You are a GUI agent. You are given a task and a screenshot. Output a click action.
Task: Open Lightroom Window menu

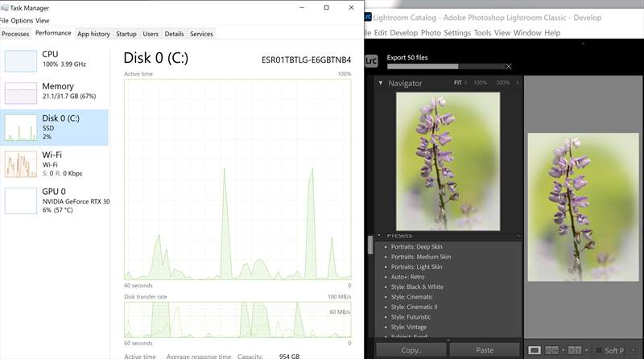point(527,33)
